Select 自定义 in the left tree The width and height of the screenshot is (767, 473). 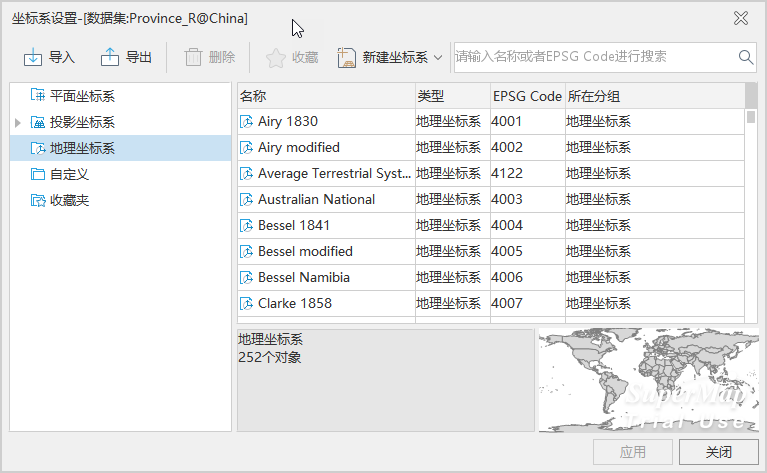click(70, 174)
